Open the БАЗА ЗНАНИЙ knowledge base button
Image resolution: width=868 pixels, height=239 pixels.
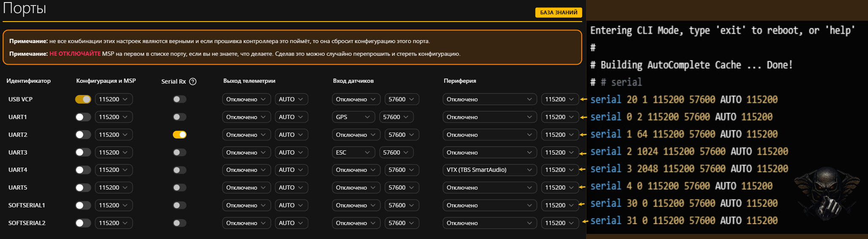point(559,13)
